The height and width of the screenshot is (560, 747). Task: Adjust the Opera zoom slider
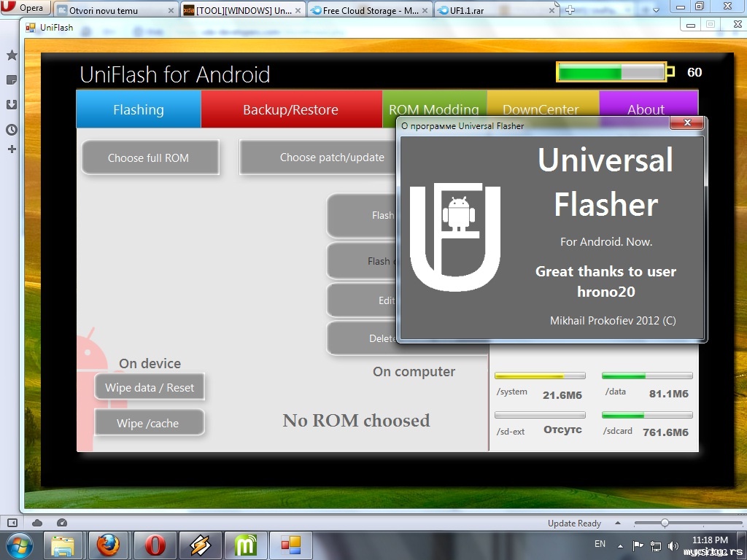coord(665,523)
